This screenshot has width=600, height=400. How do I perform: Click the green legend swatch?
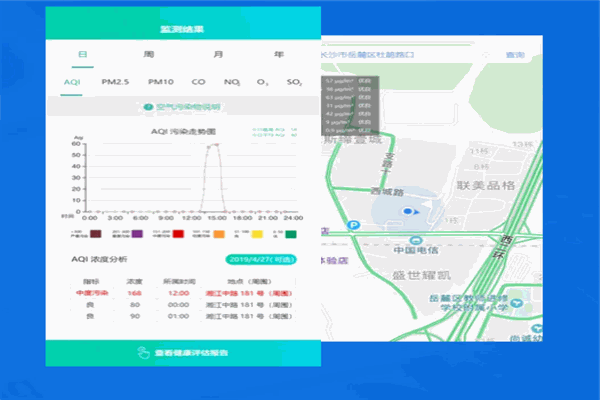(291, 234)
